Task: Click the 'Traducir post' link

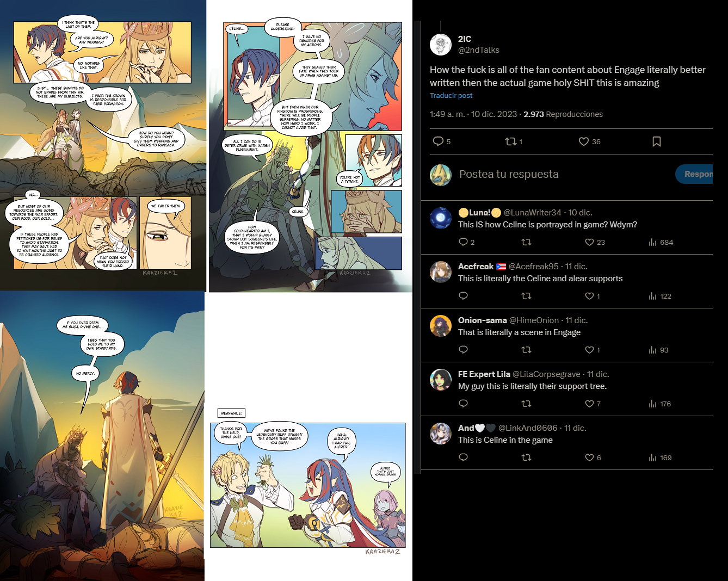Action: pos(451,96)
